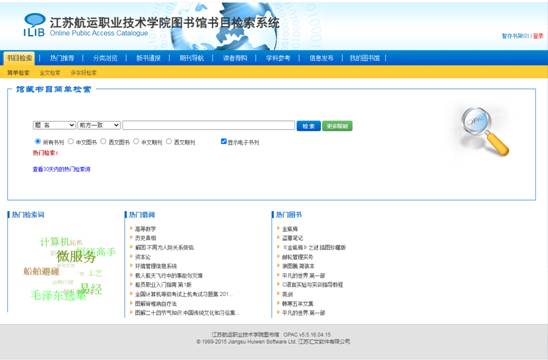Open the 学科参考 tab

[x=278, y=58]
